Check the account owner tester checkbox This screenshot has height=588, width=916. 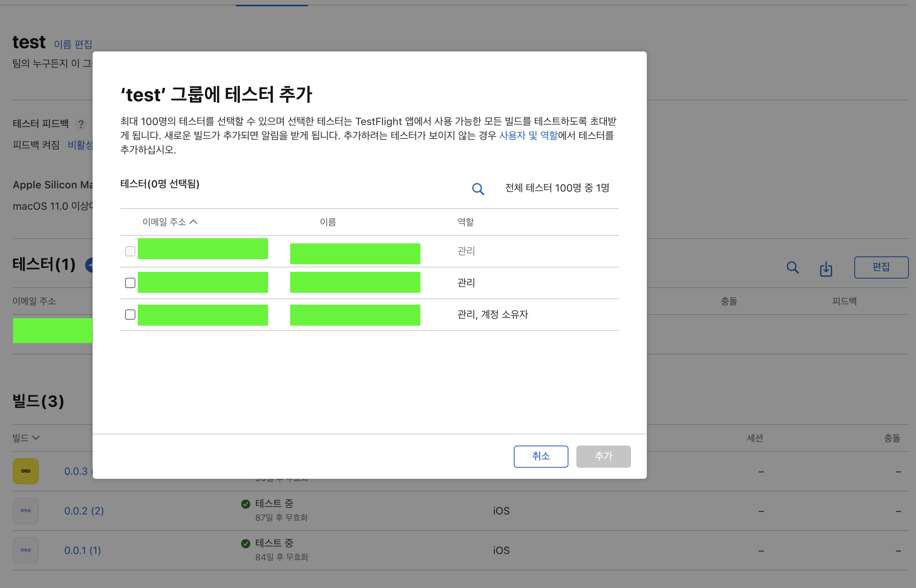point(130,315)
